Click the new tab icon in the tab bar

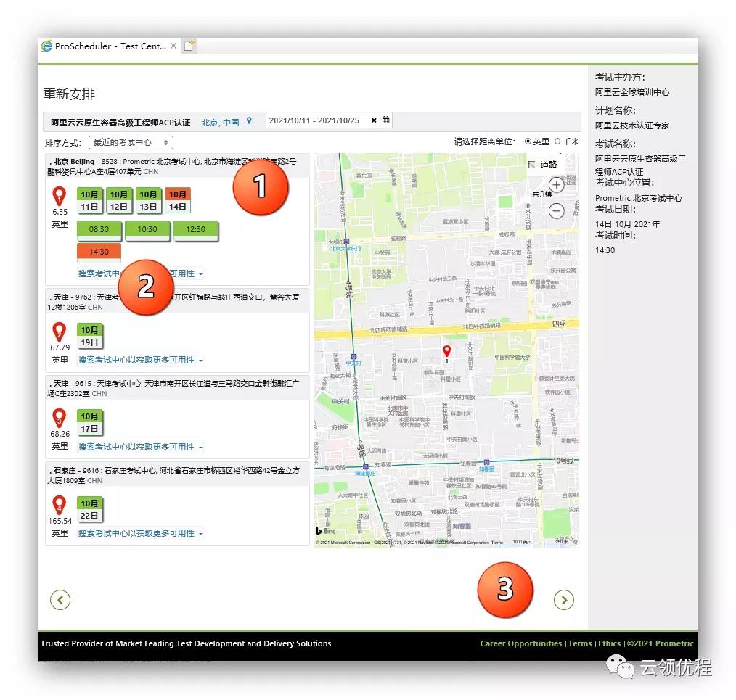pos(189,46)
